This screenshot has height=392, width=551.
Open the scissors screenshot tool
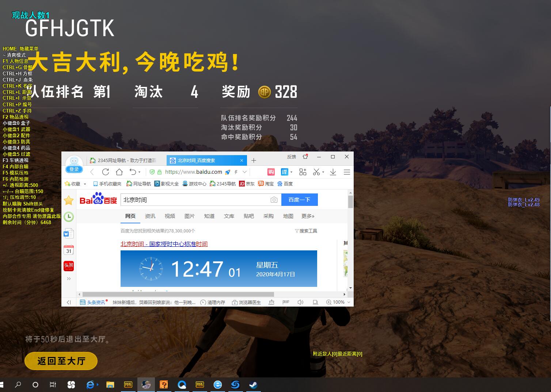click(x=316, y=172)
